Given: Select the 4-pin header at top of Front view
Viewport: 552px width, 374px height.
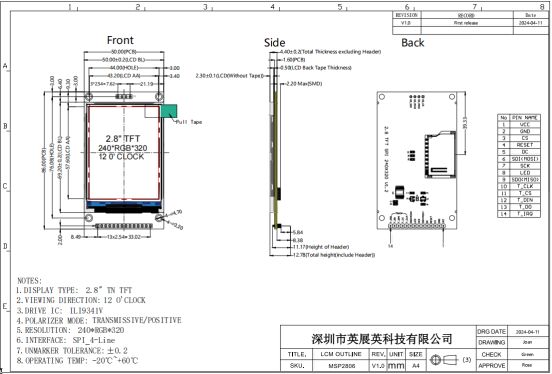Looking at the screenshot, I should coord(124,96).
